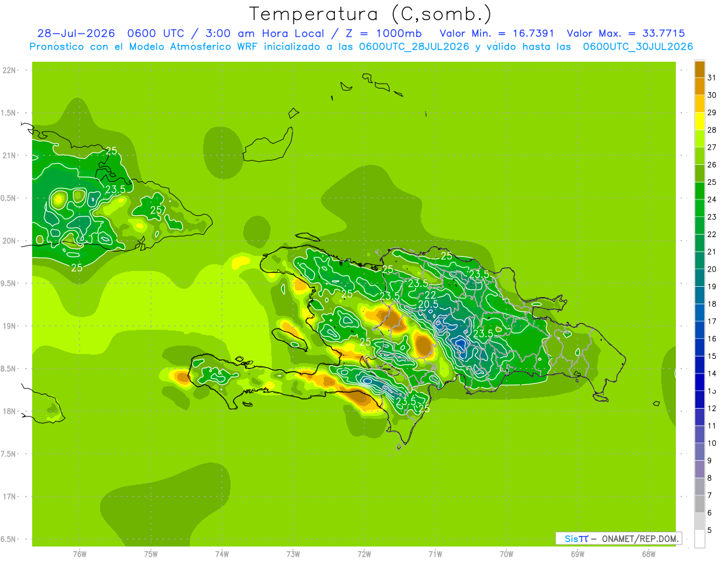Click the "18N" latitude axis label

(x=9, y=411)
